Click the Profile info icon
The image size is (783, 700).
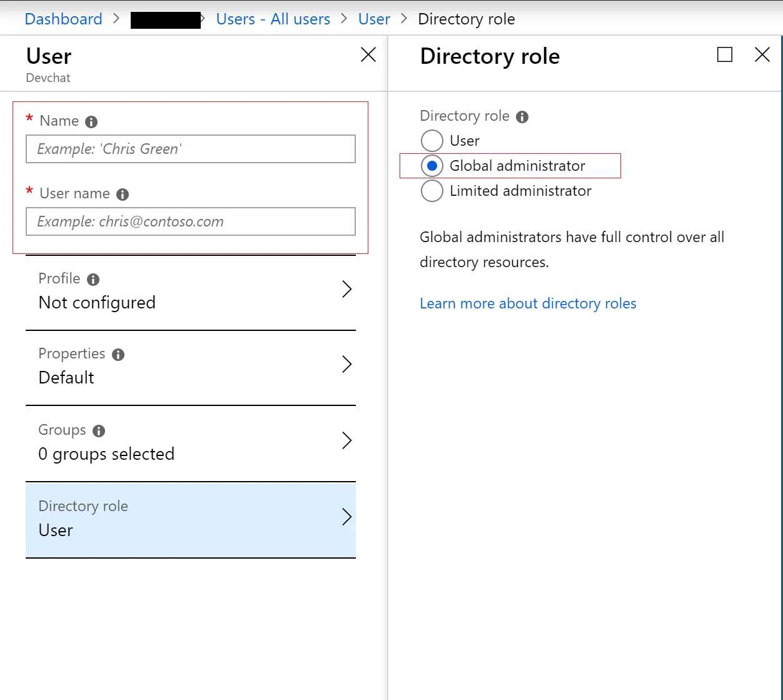coord(93,280)
